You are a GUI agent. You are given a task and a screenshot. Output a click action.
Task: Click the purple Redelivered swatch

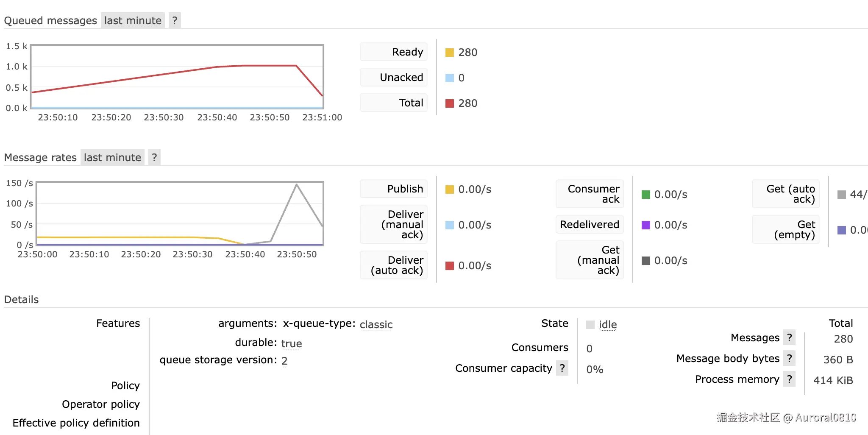point(646,225)
